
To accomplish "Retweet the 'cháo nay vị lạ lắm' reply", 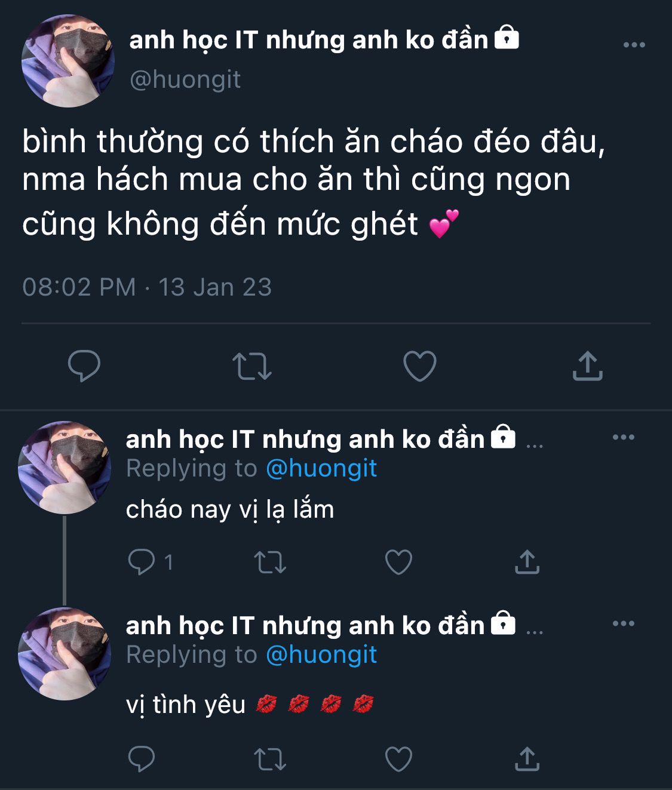I will [270, 562].
